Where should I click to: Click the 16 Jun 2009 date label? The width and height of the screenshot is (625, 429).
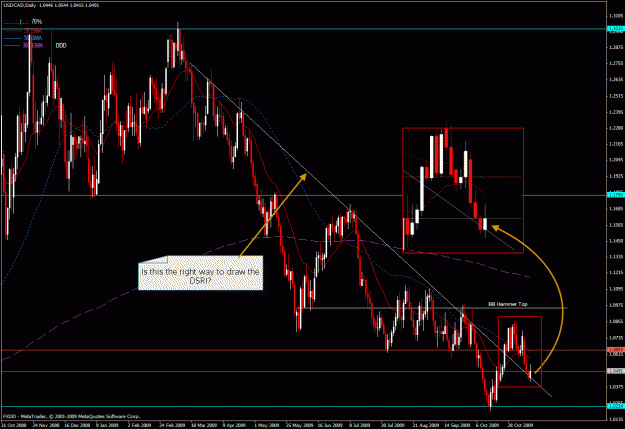330,425
